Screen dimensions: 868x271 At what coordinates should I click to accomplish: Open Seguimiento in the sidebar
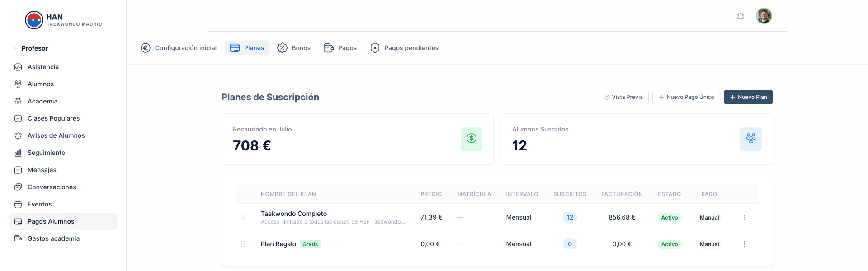point(63,153)
